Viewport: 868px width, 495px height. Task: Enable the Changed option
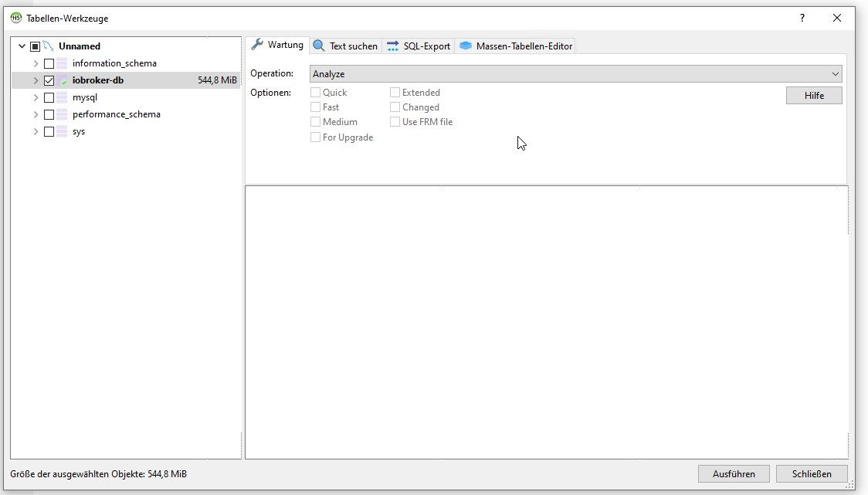pos(395,107)
